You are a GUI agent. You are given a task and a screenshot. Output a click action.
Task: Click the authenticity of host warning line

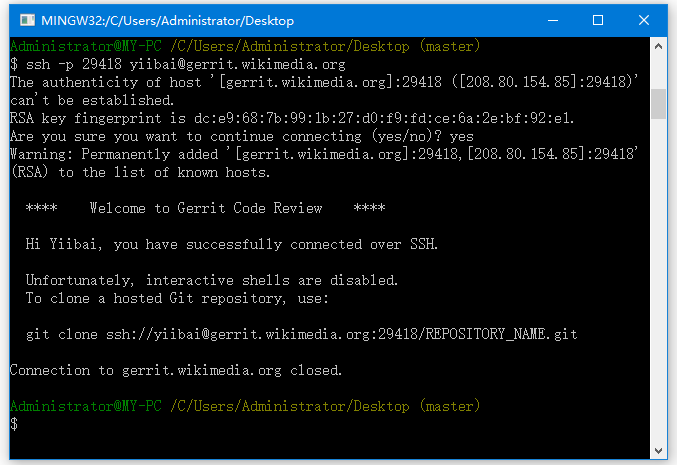click(x=323, y=82)
